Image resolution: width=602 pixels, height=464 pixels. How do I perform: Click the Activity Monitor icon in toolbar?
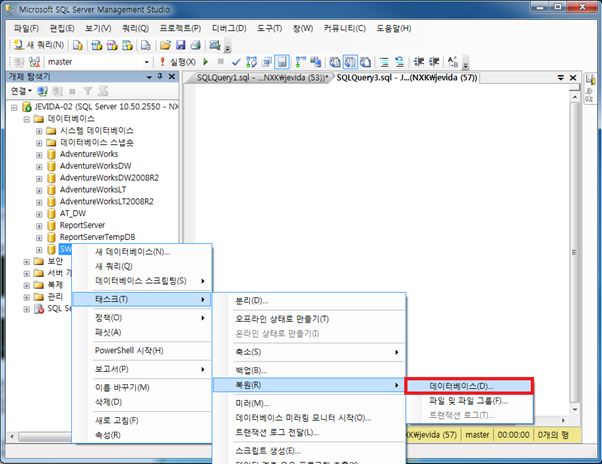pos(215,45)
